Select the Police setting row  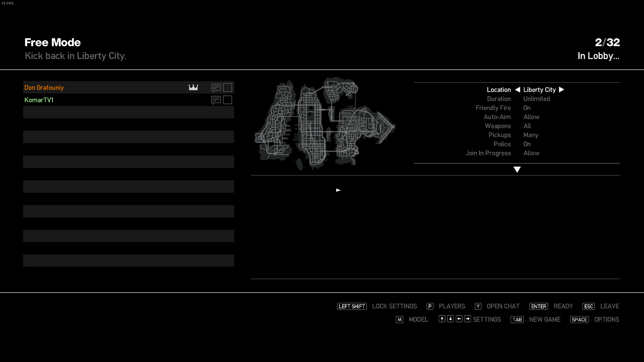pos(502,144)
